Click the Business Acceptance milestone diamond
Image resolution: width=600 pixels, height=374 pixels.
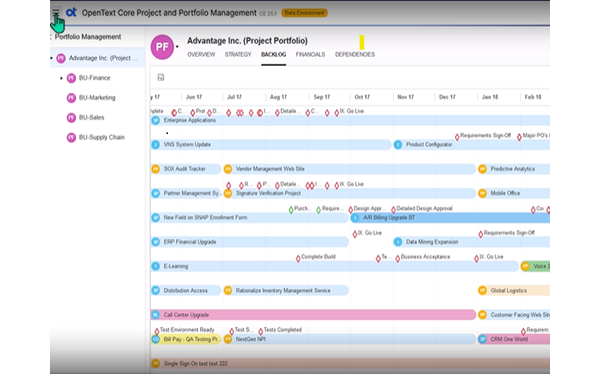[398, 259]
